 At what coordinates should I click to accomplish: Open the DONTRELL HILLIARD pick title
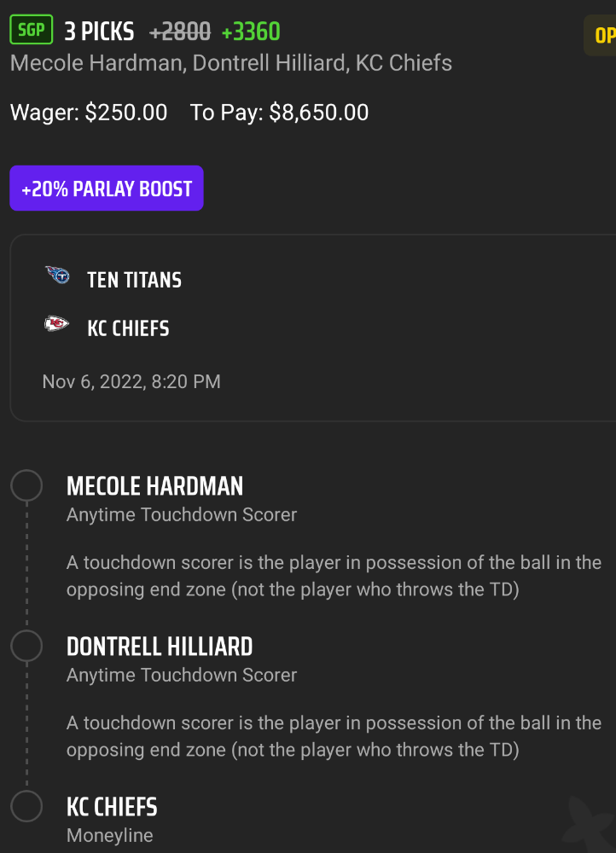tap(160, 647)
